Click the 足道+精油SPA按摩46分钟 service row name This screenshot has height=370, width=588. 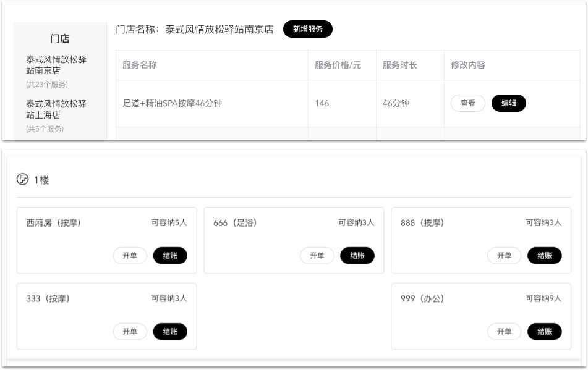click(x=172, y=103)
